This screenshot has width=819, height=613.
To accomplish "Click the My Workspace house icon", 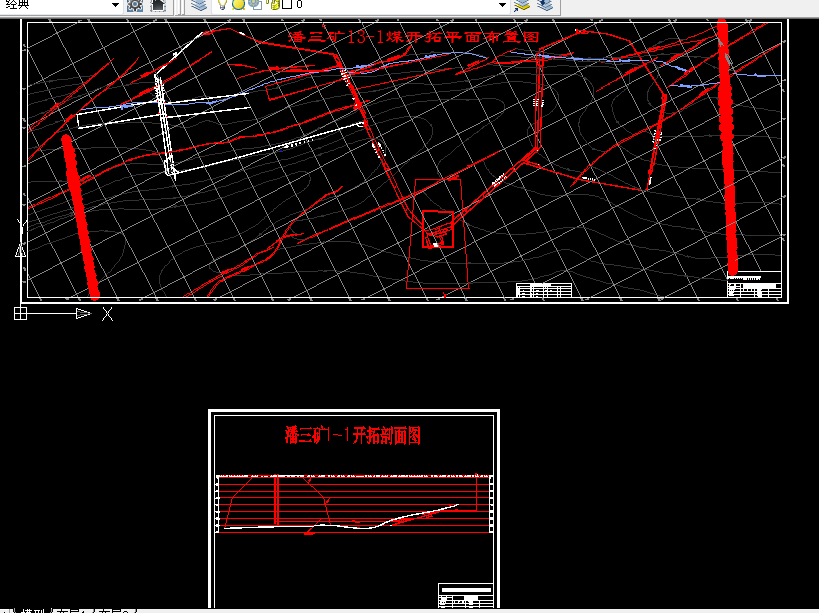I will pyautogui.click(x=158, y=5).
